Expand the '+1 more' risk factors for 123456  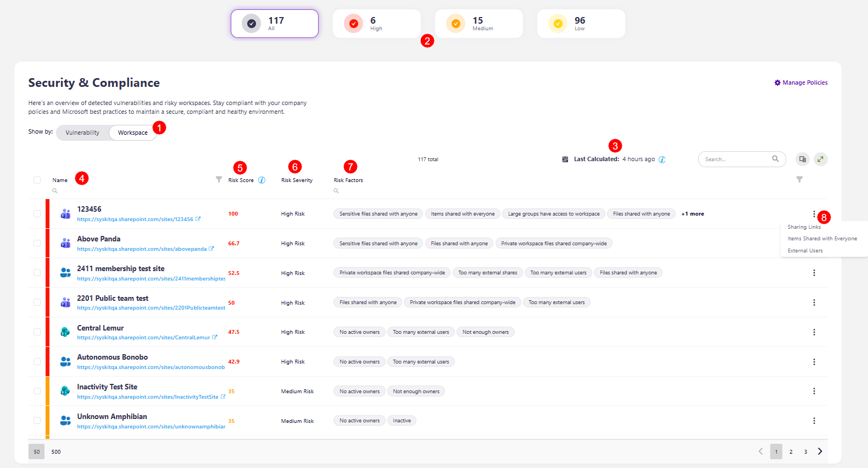coord(692,214)
